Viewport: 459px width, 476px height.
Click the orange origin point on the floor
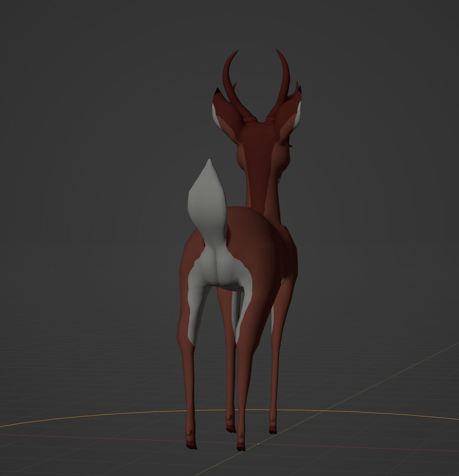(258, 444)
